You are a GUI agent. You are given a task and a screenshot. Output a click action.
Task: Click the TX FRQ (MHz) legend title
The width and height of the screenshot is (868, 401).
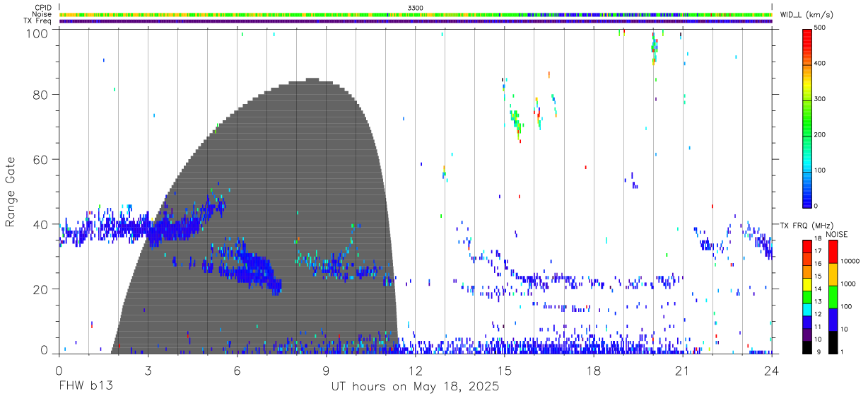pos(807,225)
